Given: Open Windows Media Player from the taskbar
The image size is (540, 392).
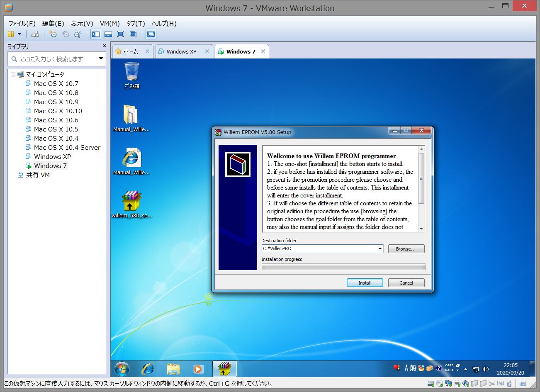Looking at the screenshot, I should [x=198, y=368].
